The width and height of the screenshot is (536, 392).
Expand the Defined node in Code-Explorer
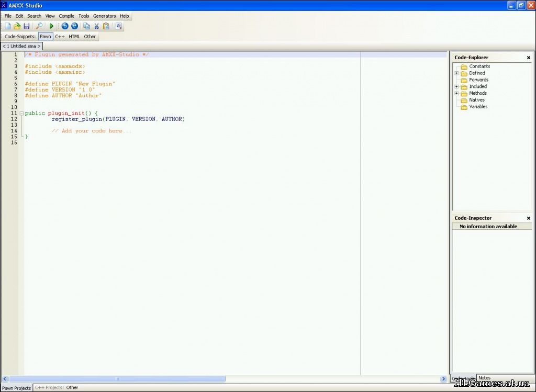pyautogui.click(x=456, y=73)
